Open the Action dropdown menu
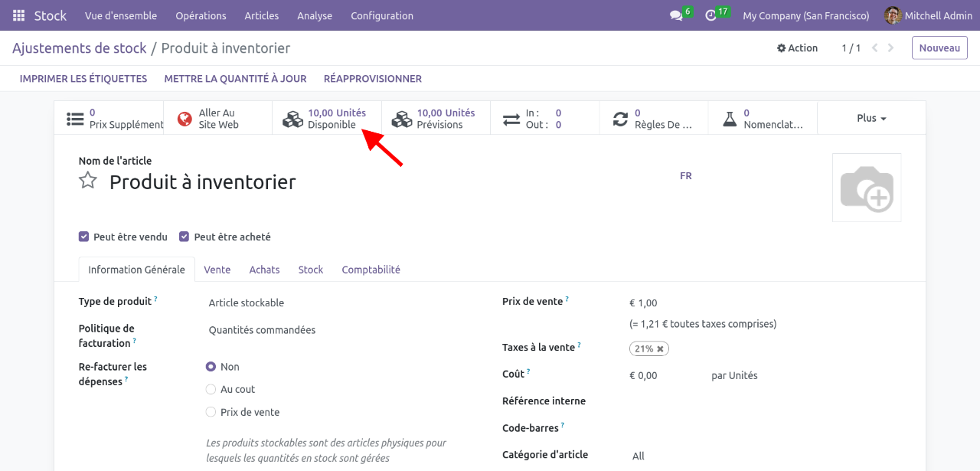Image resolution: width=980 pixels, height=471 pixels. 797,47
